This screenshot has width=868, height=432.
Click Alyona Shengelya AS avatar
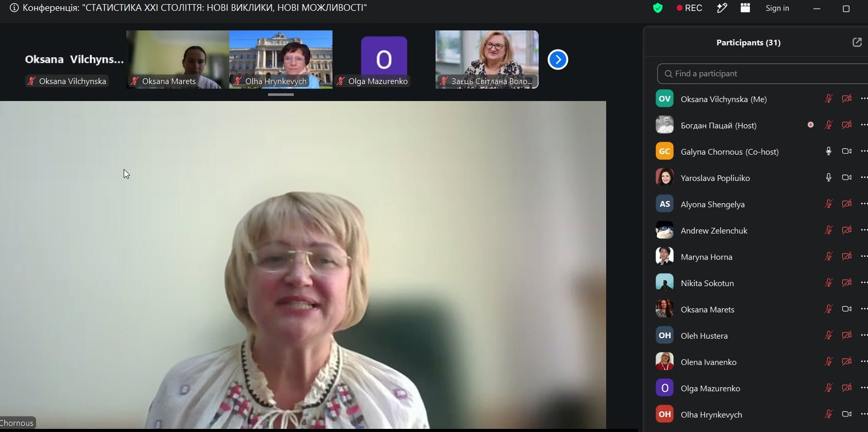click(x=664, y=204)
